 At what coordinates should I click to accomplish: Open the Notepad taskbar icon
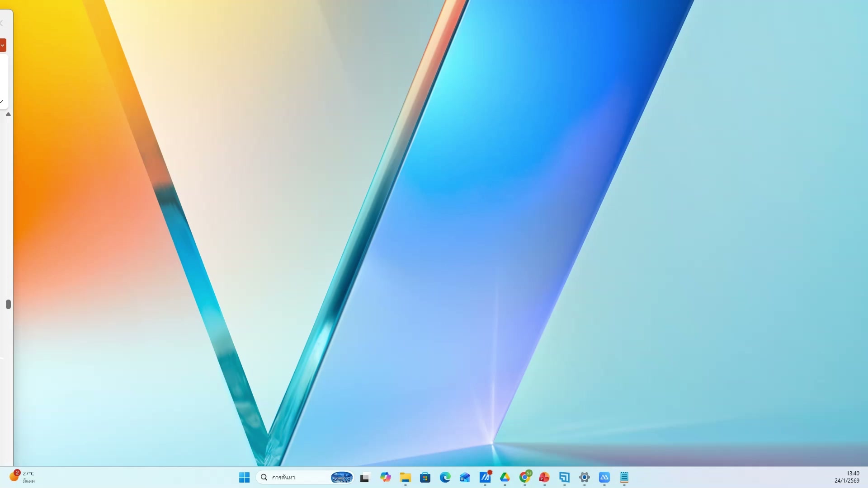[624, 477]
